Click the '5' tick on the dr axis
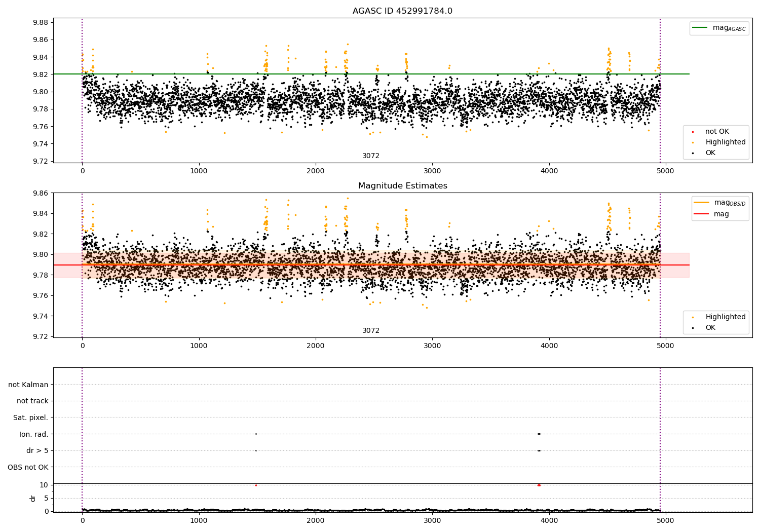Screen dimensions: 760x532 coord(46,499)
